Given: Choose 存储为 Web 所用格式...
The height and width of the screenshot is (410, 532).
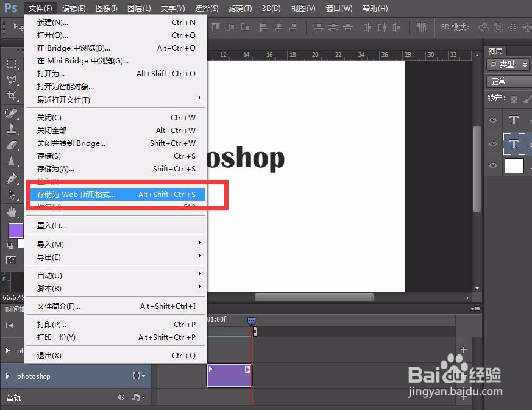Looking at the screenshot, I should [x=116, y=194].
